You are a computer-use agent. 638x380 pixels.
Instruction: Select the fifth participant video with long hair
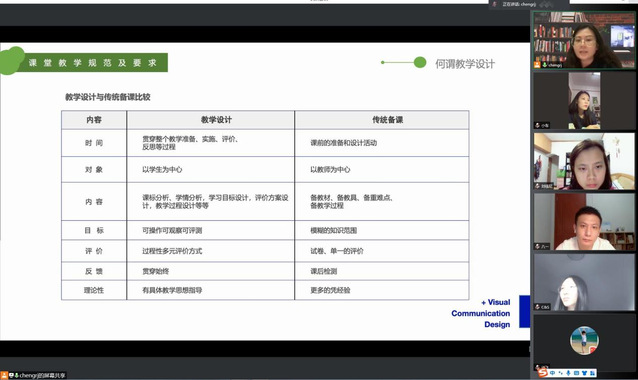tap(584, 282)
